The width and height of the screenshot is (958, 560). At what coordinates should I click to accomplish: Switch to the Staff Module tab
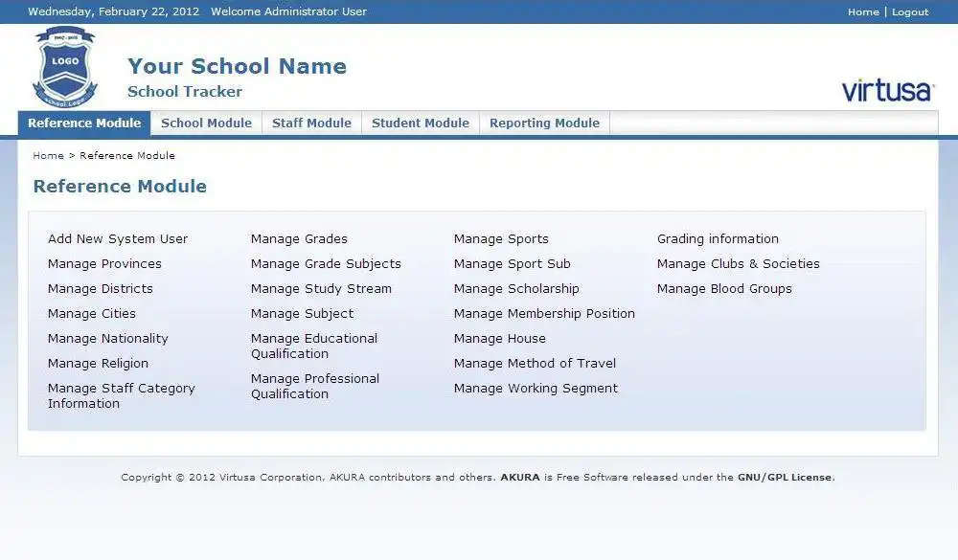[x=311, y=123]
